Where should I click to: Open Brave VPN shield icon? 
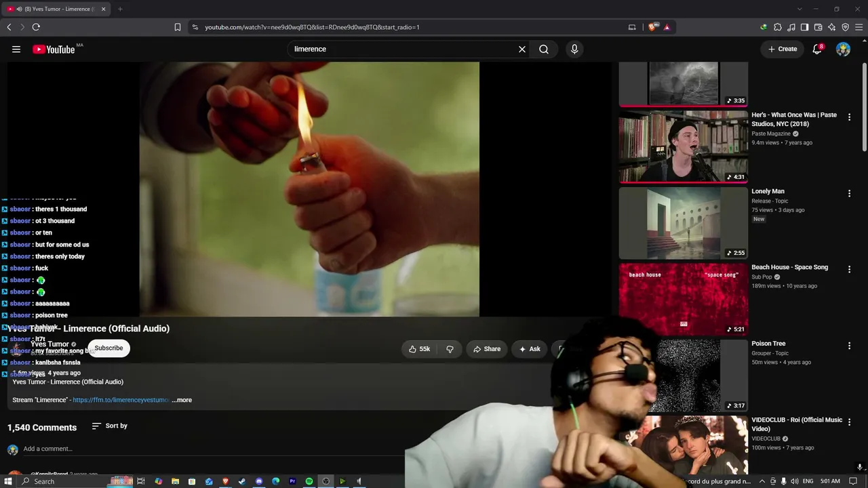[845, 27]
